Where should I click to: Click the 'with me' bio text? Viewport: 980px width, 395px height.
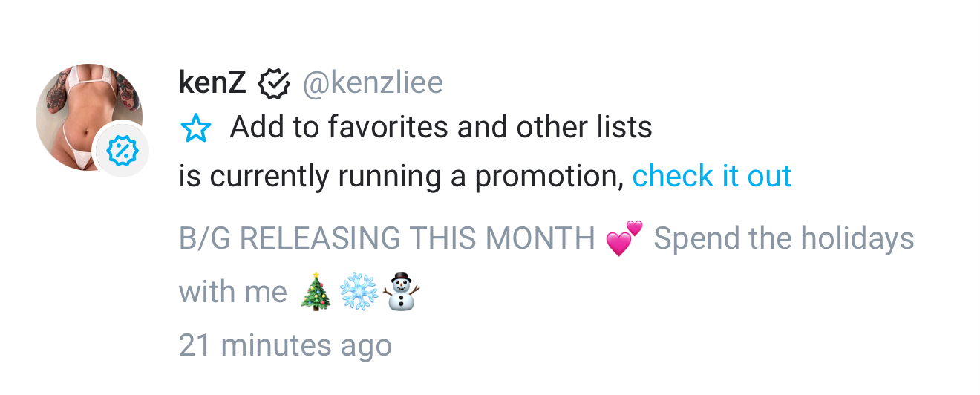pos(232,292)
